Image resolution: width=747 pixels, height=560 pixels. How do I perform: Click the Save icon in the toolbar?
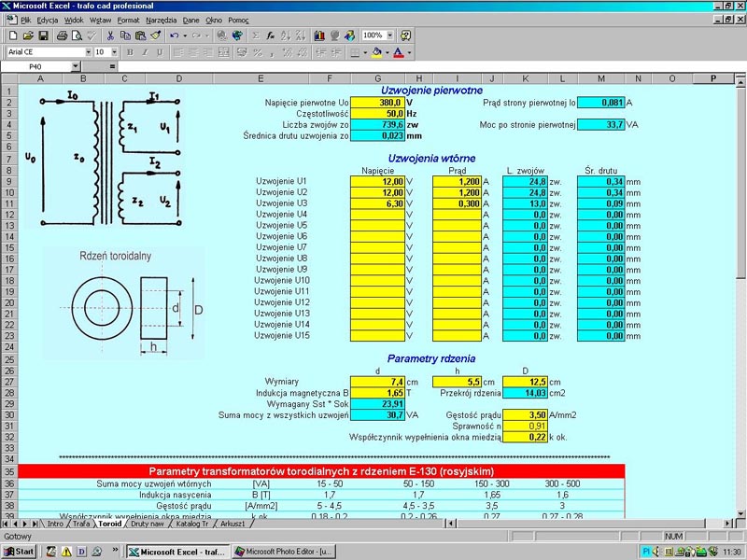43,35
